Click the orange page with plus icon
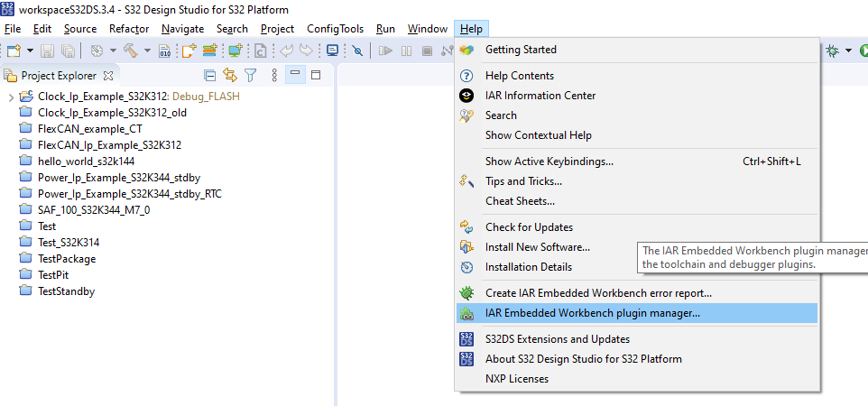This screenshot has width=868, height=406. [189, 51]
